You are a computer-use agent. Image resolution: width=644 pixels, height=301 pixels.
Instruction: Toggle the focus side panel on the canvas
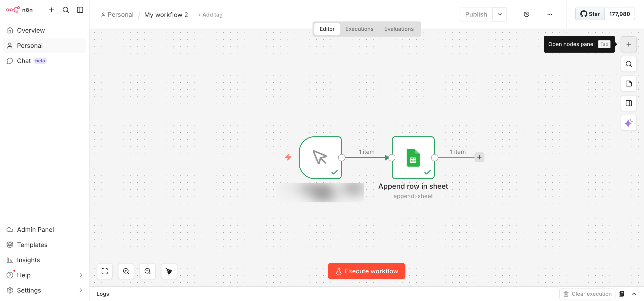[x=628, y=103]
